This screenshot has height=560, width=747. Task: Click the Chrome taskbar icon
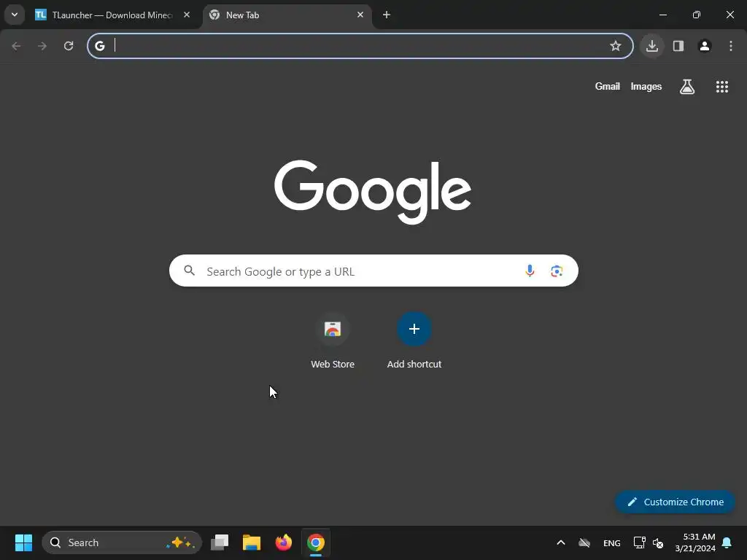(315, 542)
